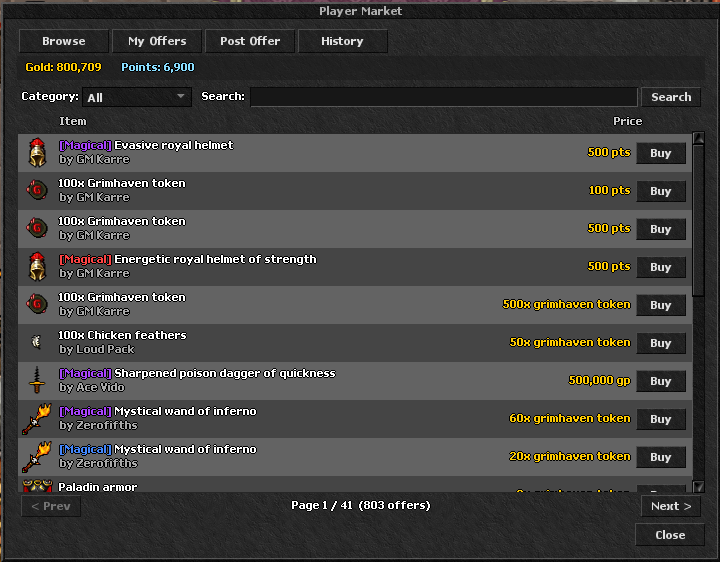Select the Energetic royal helmet of strength icon
Viewport: 720px width, 562px height.
pos(37,266)
